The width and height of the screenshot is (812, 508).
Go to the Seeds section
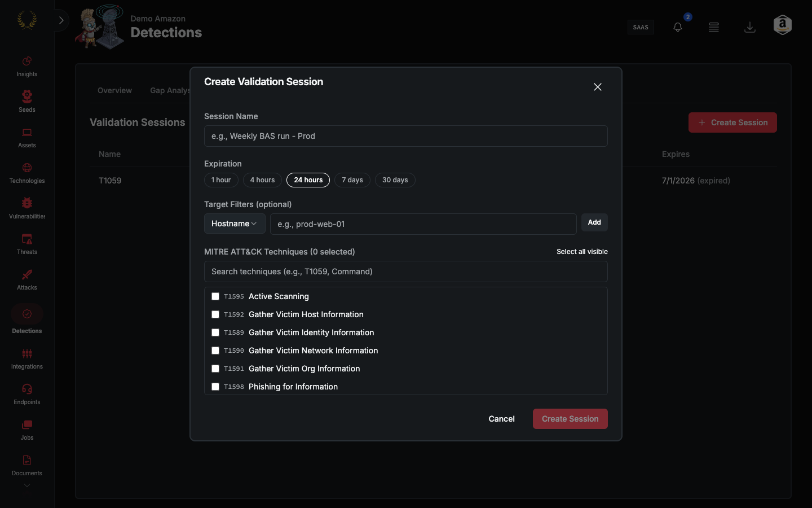point(27,102)
